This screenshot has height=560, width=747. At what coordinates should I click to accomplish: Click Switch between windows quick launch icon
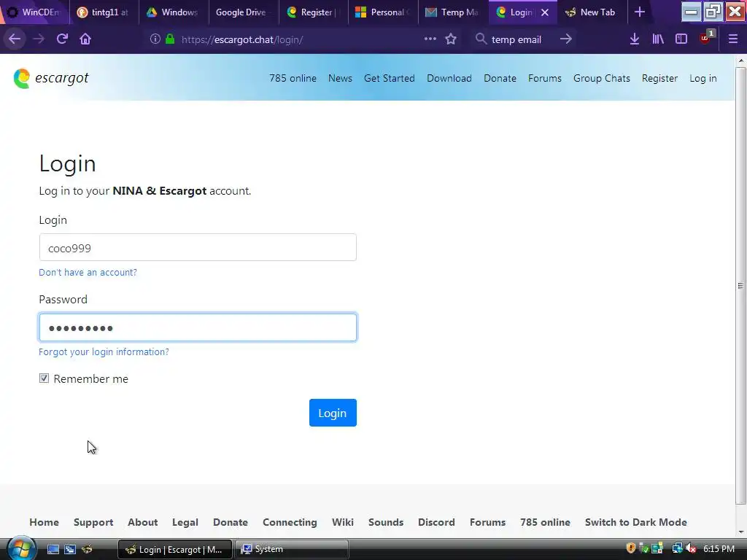pyautogui.click(x=69, y=549)
